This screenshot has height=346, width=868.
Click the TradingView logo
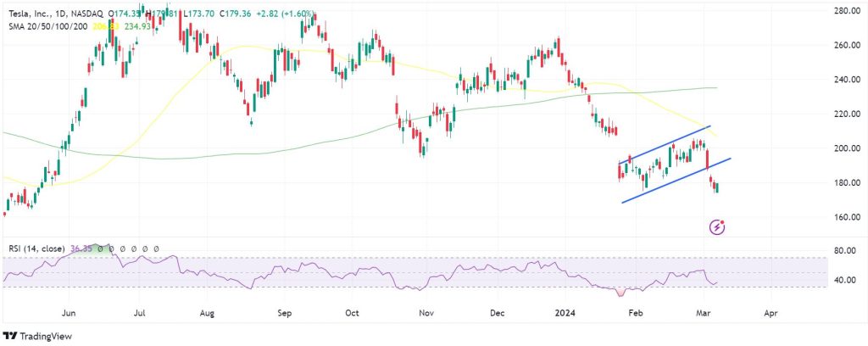coord(37,336)
